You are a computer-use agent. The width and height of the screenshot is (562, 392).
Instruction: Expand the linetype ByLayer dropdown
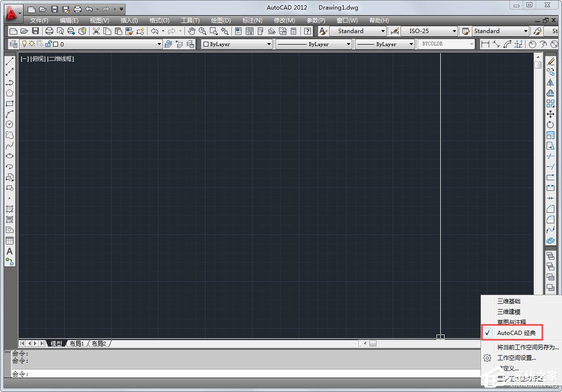pyautogui.click(x=349, y=44)
